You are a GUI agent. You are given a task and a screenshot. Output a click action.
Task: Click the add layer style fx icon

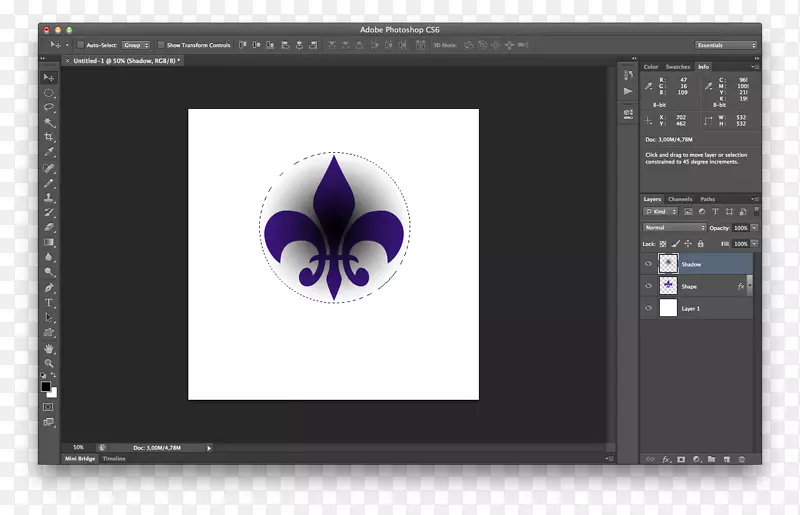click(665, 459)
